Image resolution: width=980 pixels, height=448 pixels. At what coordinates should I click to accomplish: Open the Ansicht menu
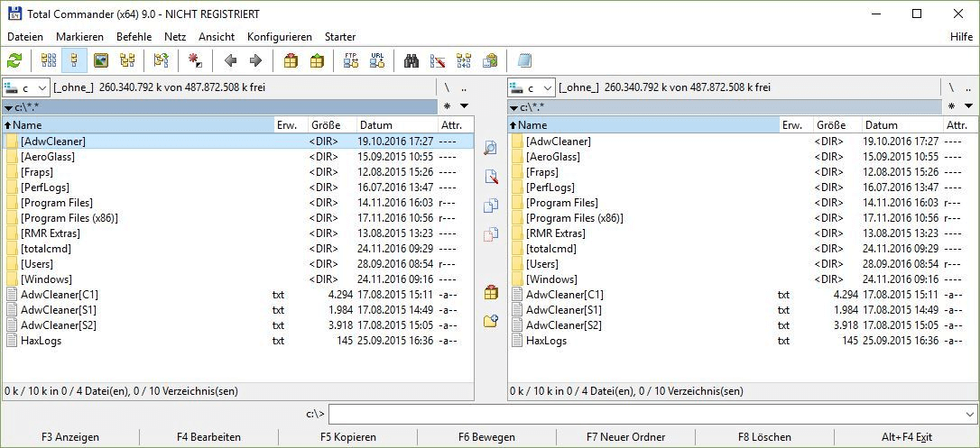(217, 37)
